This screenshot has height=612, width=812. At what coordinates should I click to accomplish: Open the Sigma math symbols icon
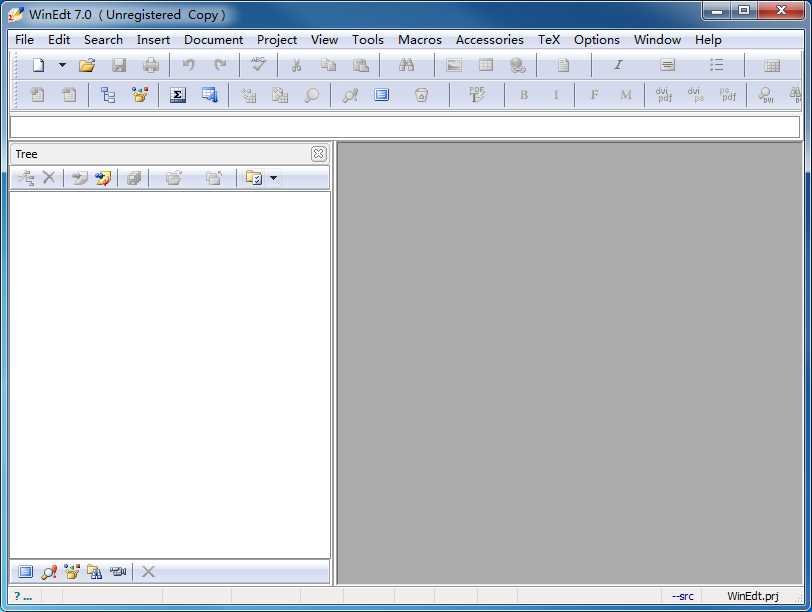point(178,95)
